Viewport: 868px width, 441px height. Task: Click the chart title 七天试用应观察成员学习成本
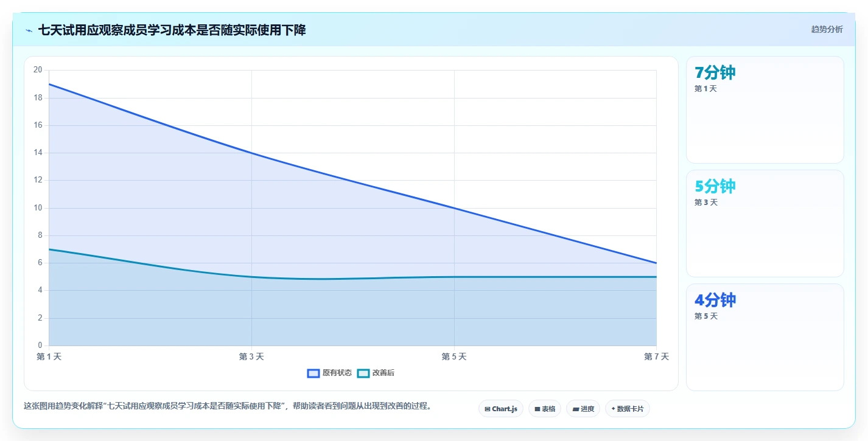(x=172, y=30)
